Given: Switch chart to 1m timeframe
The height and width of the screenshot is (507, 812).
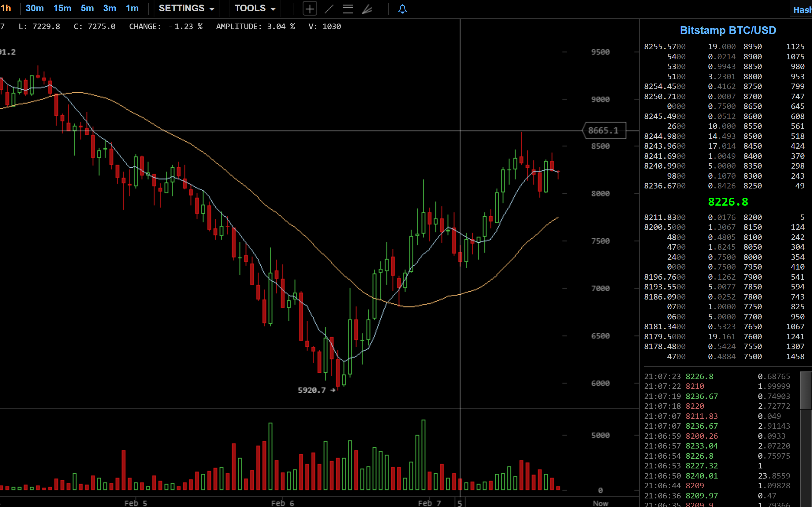Looking at the screenshot, I should pyautogui.click(x=132, y=8).
